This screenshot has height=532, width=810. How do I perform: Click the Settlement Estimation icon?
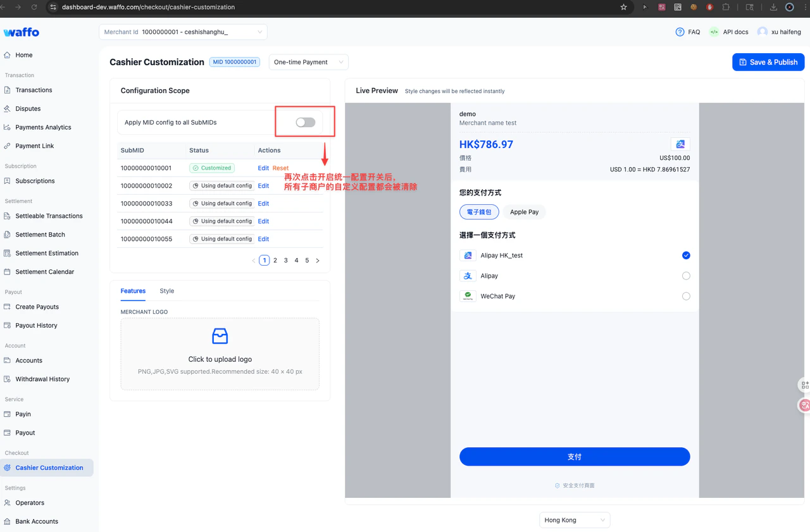pos(7,253)
